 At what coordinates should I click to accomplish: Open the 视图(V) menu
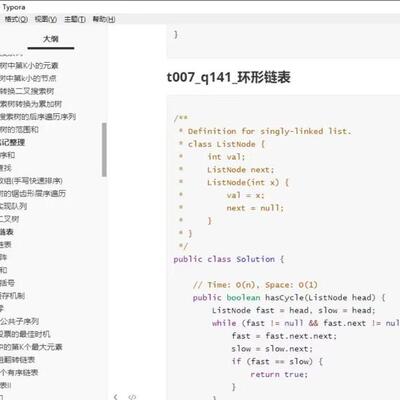pyautogui.click(x=46, y=19)
